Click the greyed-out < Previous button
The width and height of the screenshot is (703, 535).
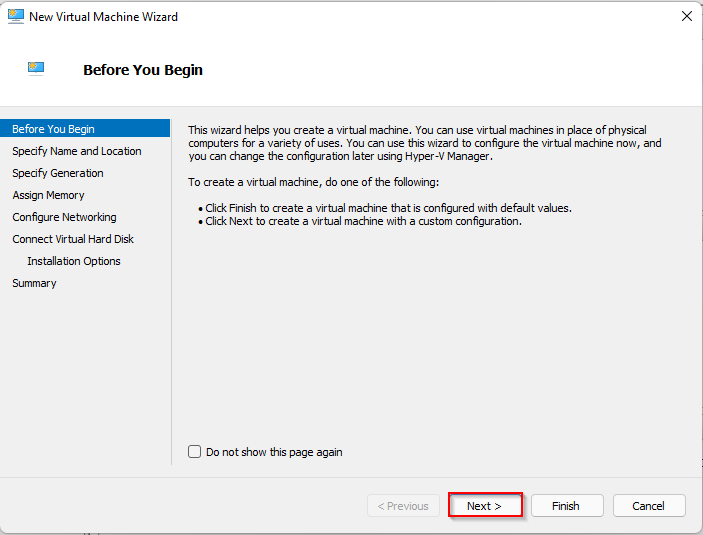pos(403,506)
